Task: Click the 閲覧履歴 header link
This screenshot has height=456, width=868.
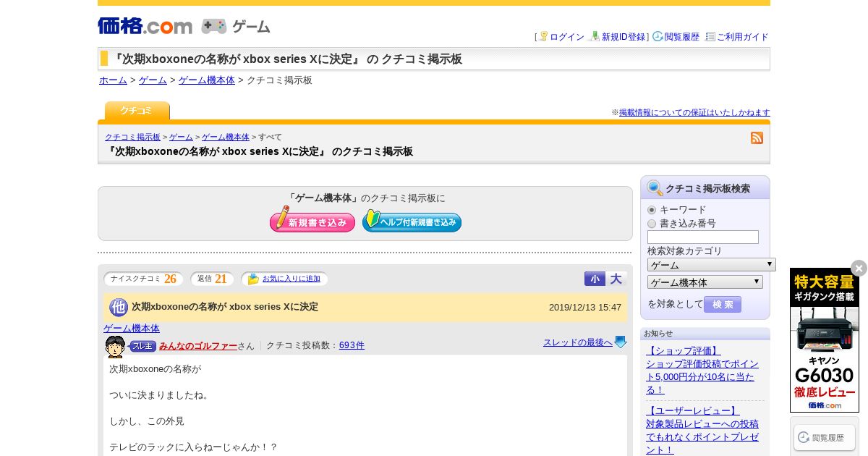Action: (x=682, y=37)
